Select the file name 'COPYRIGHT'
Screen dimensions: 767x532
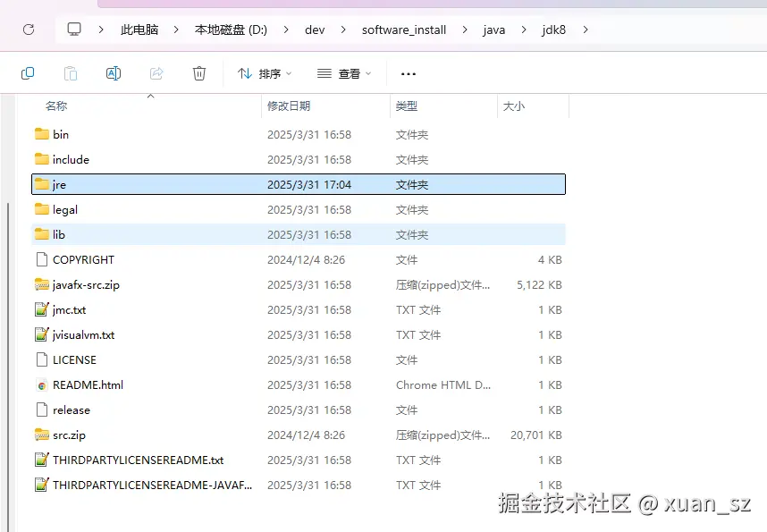pyautogui.click(x=84, y=260)
